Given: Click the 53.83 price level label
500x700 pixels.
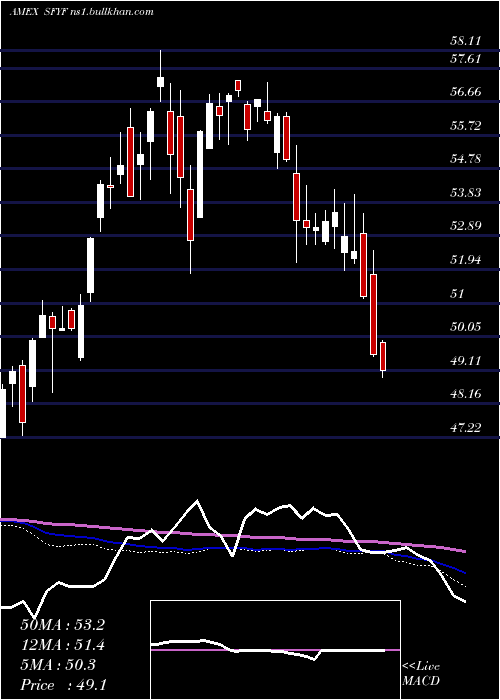Looking at the screenshot, I should [x=465, y=193].
